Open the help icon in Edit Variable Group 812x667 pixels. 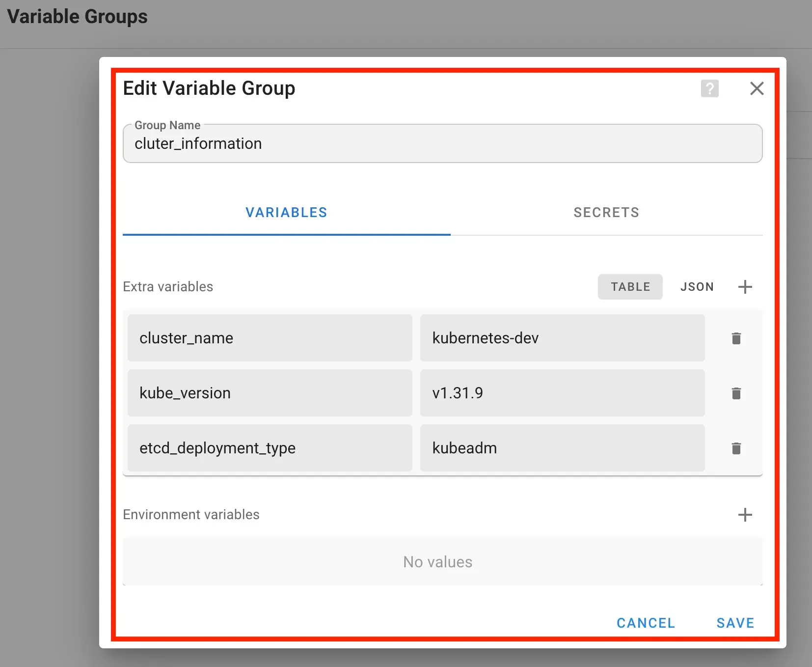click(709, 88)
